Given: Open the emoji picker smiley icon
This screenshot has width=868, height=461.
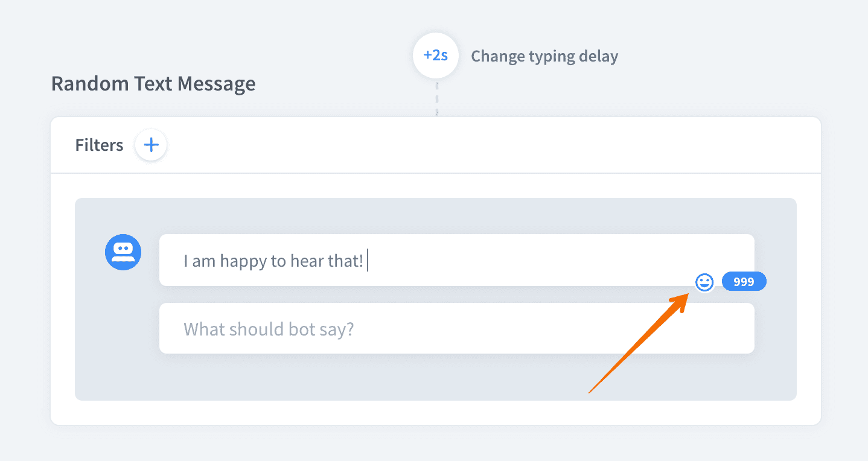Looking at the screenshot, I should [x=704, y=282].
